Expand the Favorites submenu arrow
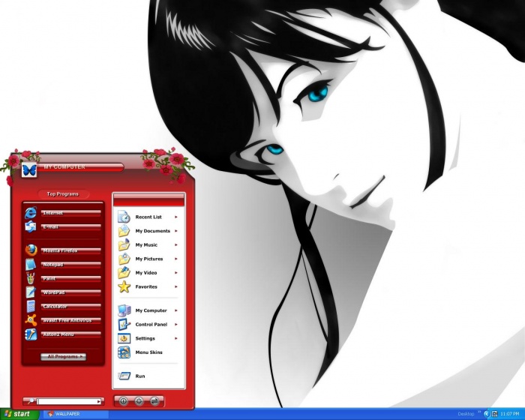Image resolution: width=525 pixels, height=420 pixels. point(175,286)
